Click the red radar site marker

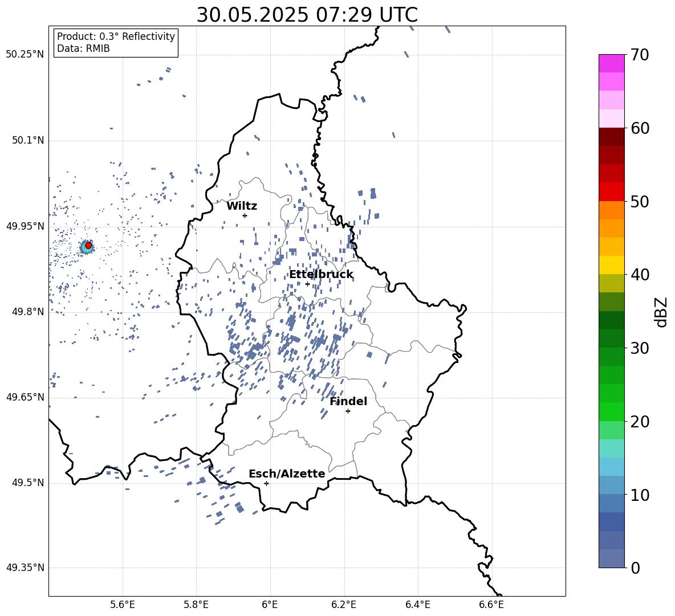[x=88, y=246]
